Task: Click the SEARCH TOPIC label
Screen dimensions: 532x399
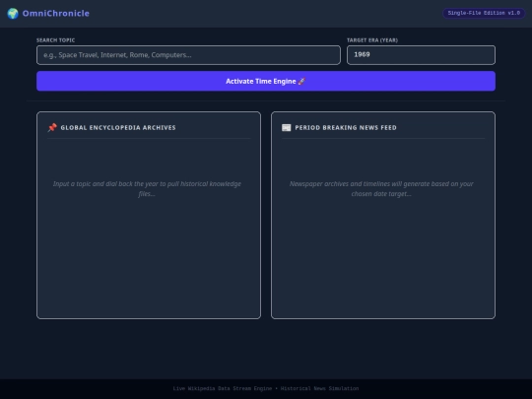Action: [x=55, y=40]
